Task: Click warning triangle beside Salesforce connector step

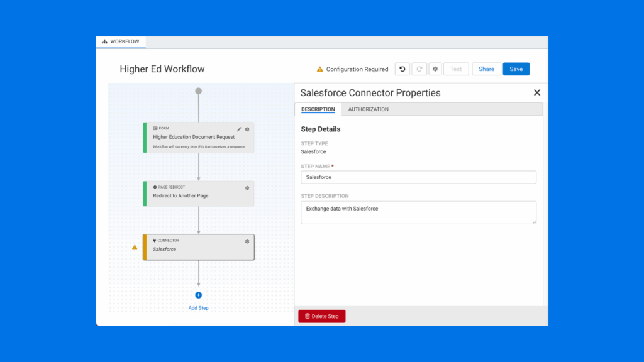Action: coord(135,247)
